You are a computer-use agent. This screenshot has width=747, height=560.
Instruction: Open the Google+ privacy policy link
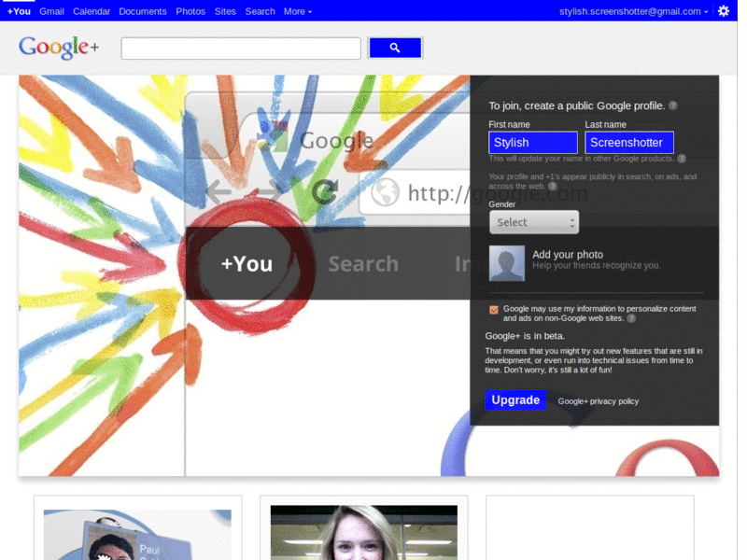(x=599, y=401)
